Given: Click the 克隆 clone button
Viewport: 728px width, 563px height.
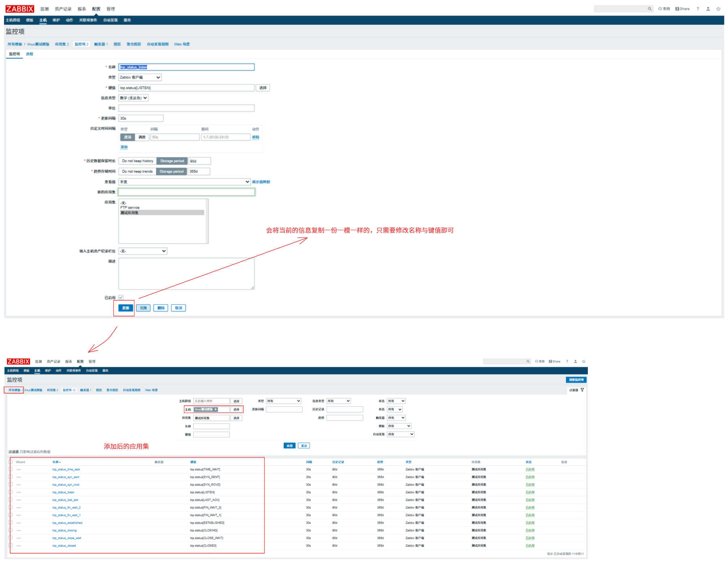Looking at the screenshot, I should [x=143, y=308].
